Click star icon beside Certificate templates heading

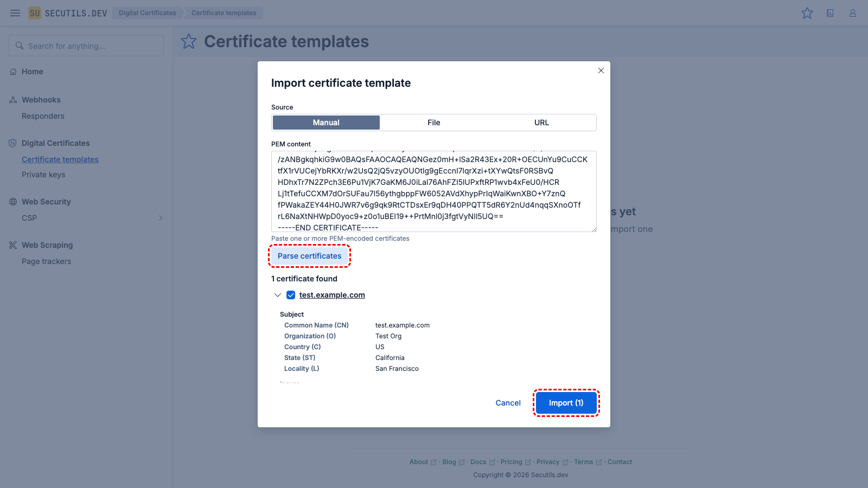(x=189, y=42)
